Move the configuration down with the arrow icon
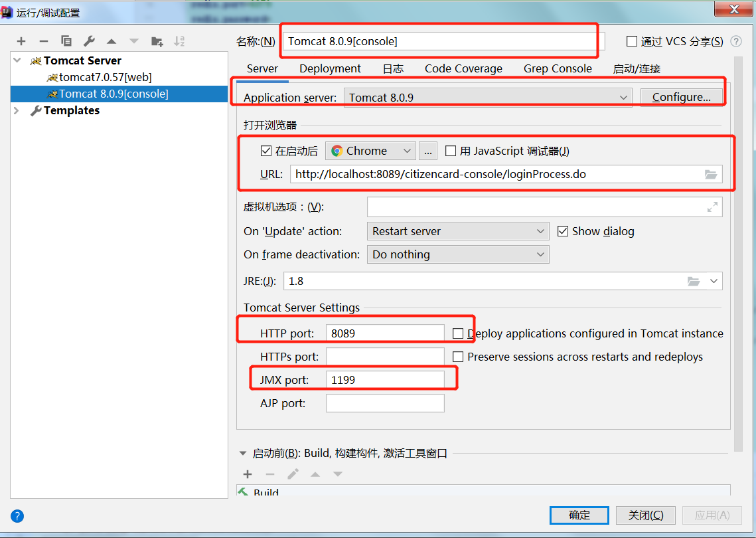The image size is (756, 538). [x=134, y=41]
